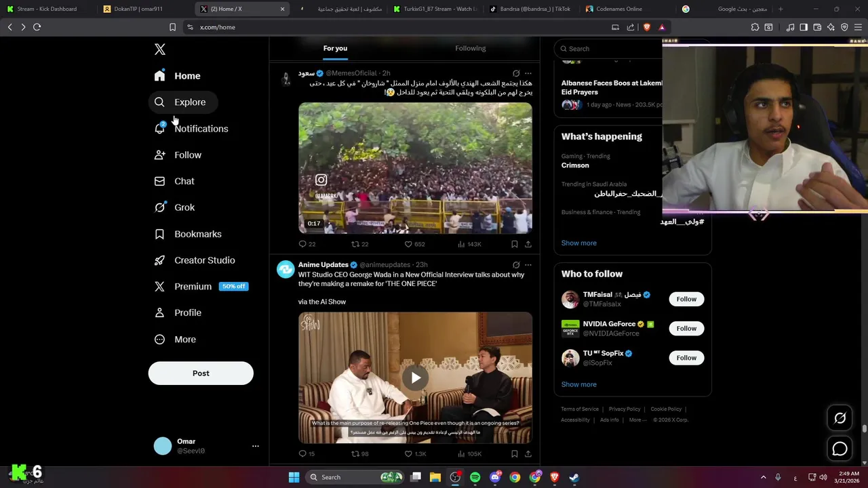The image size is (868, 488).
Task: Follow TMFaisal
Action: click(686, 299)
